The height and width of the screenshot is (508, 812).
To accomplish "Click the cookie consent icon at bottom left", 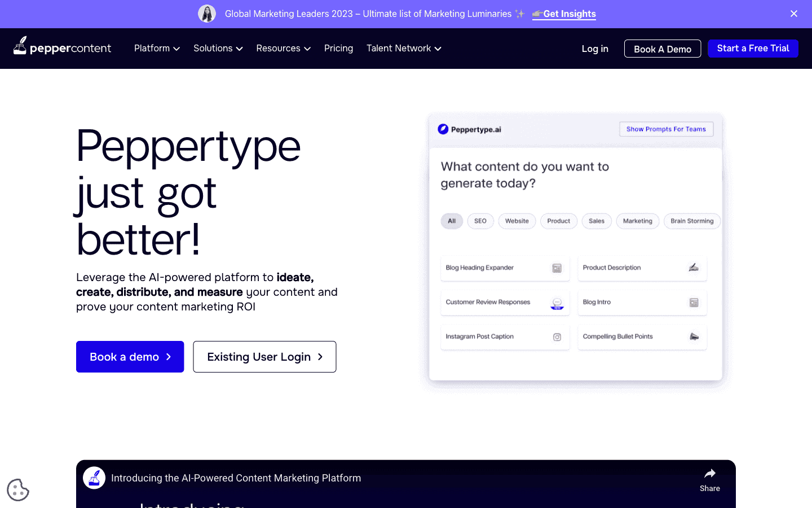I will (17, 489).
